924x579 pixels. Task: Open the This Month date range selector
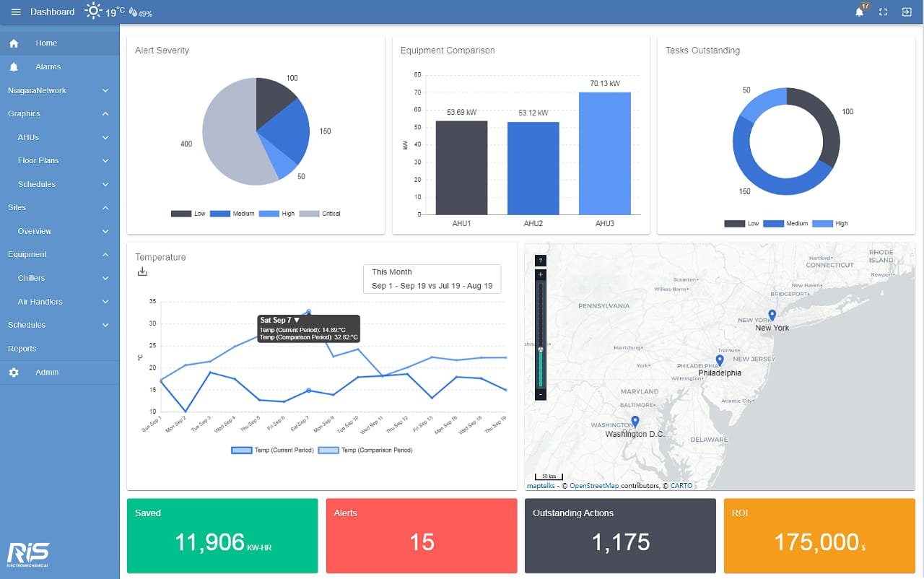click(x=432, y=279)
